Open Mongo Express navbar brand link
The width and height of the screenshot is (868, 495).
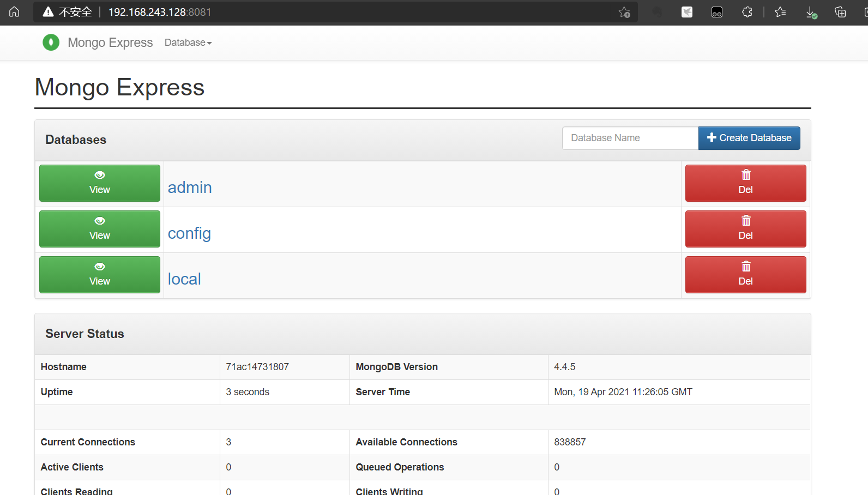(x=110, y=43)
